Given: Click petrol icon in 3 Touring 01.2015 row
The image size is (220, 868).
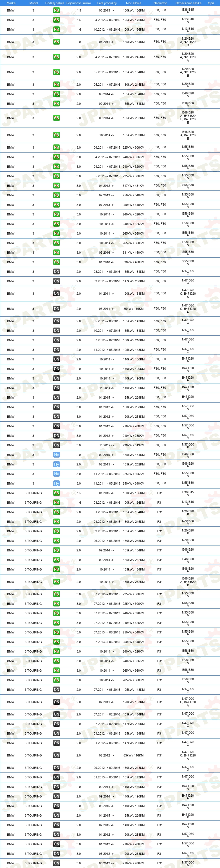Looking at the screenshot, I should coord(56,493).
